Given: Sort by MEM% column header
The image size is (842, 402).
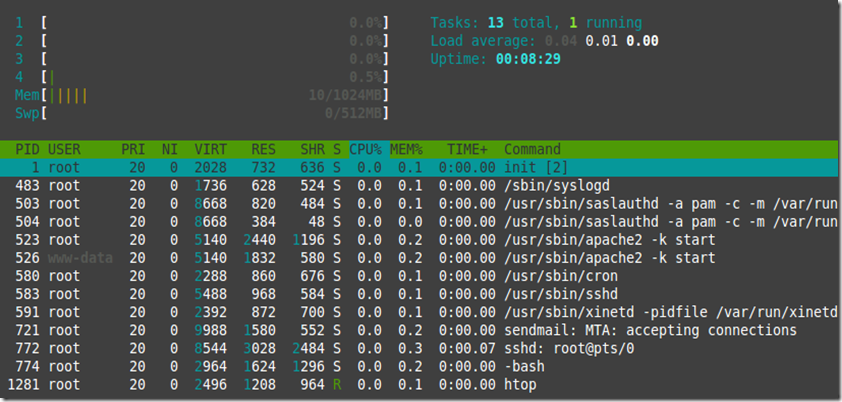Looking at the screenshot, I should tap(406, 149).
